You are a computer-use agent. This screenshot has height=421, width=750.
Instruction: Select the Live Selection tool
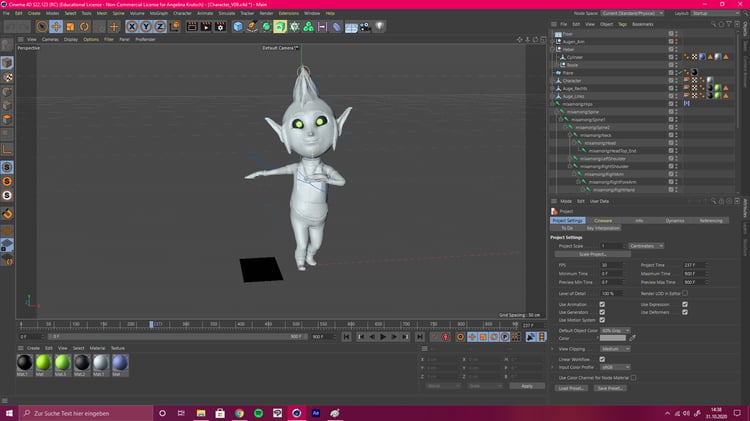click(x=42, y=27)
